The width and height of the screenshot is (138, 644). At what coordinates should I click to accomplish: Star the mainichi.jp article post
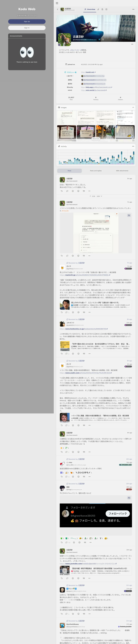(x=73, y=312)
